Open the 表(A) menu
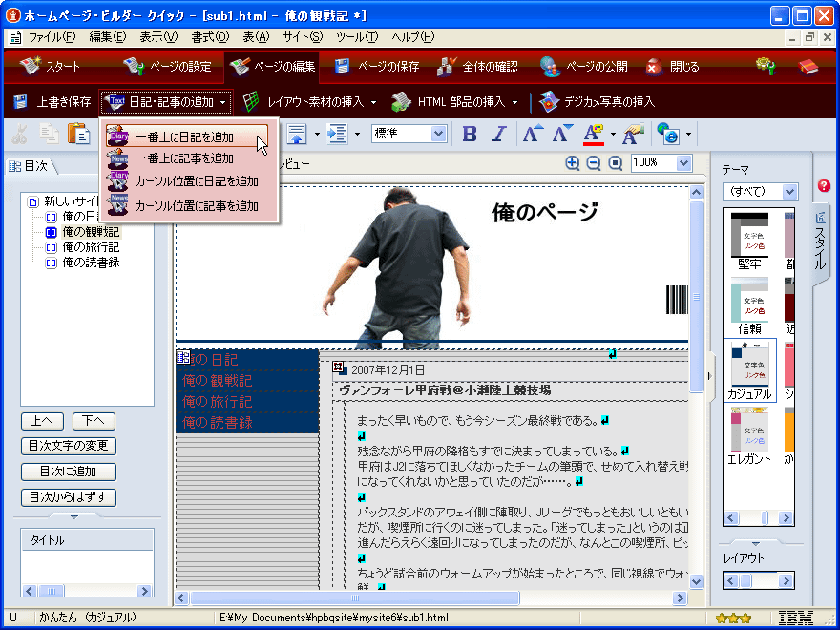 (256, 37)
